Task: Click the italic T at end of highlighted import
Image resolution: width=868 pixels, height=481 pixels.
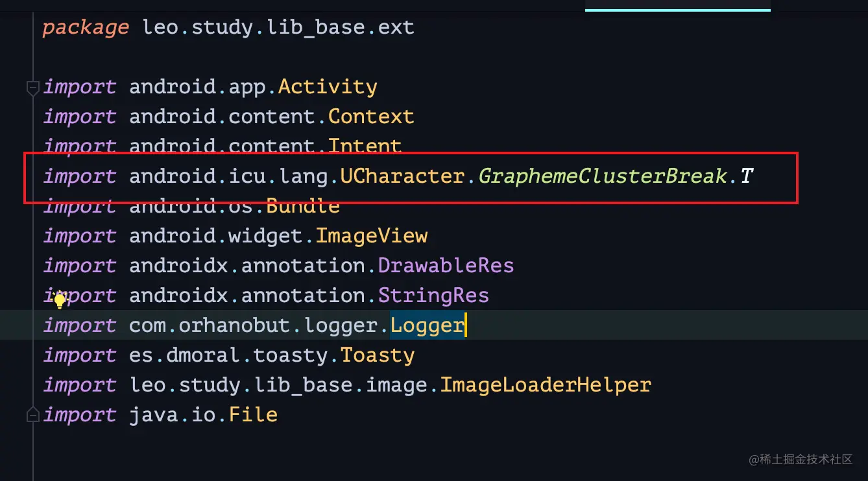Action: (x=746, y=176)
